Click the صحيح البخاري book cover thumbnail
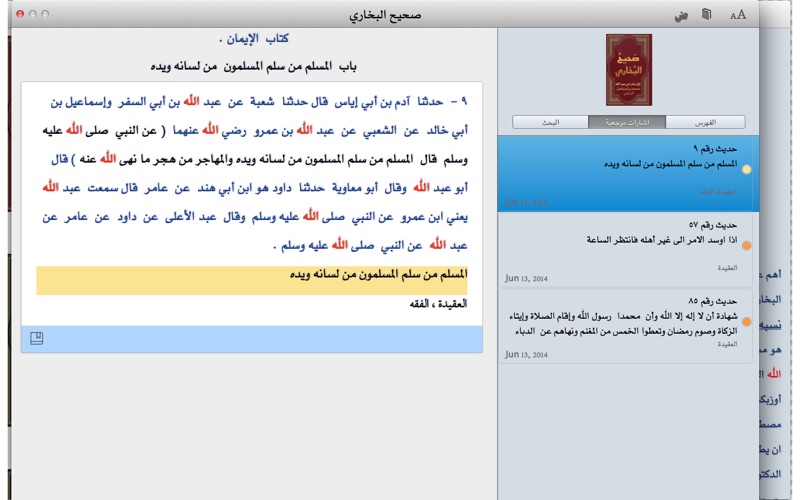800x500 pixels. pos(629,70)
